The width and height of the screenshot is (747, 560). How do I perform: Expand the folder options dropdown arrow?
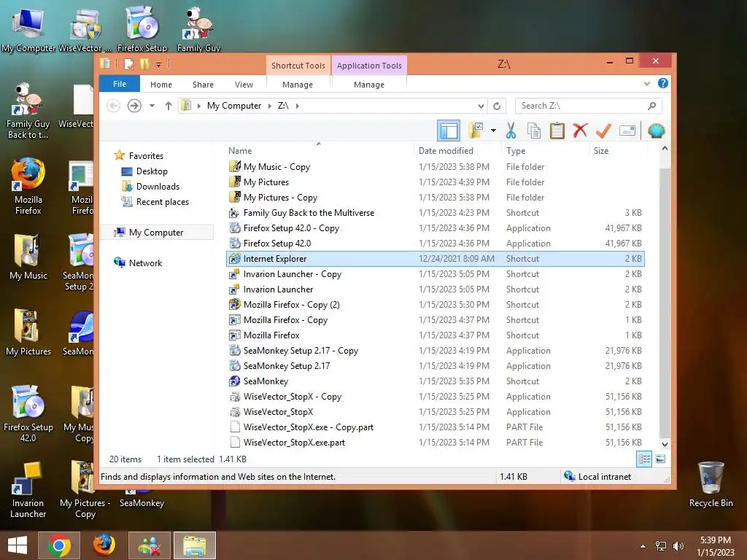pos(493,131)
